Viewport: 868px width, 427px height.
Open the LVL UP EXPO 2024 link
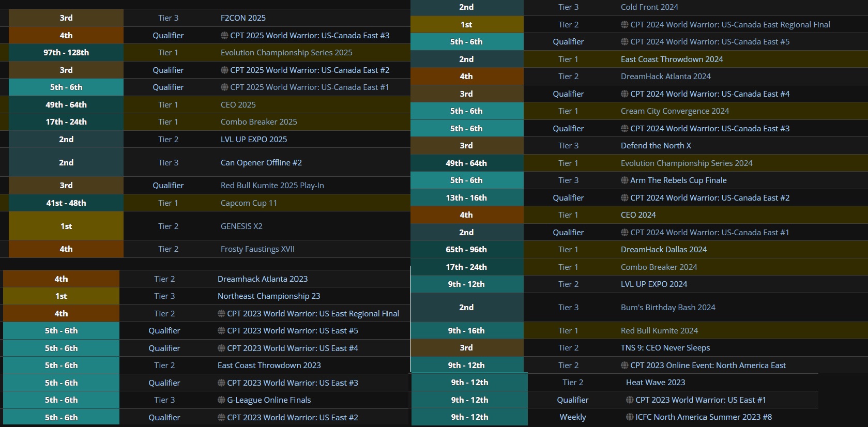tap(654, 284)
